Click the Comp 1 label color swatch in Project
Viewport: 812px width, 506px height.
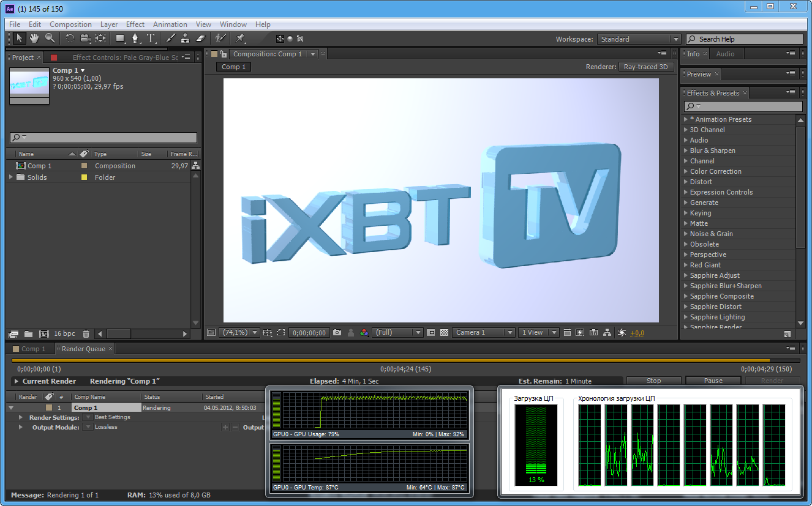coord(85,166)
